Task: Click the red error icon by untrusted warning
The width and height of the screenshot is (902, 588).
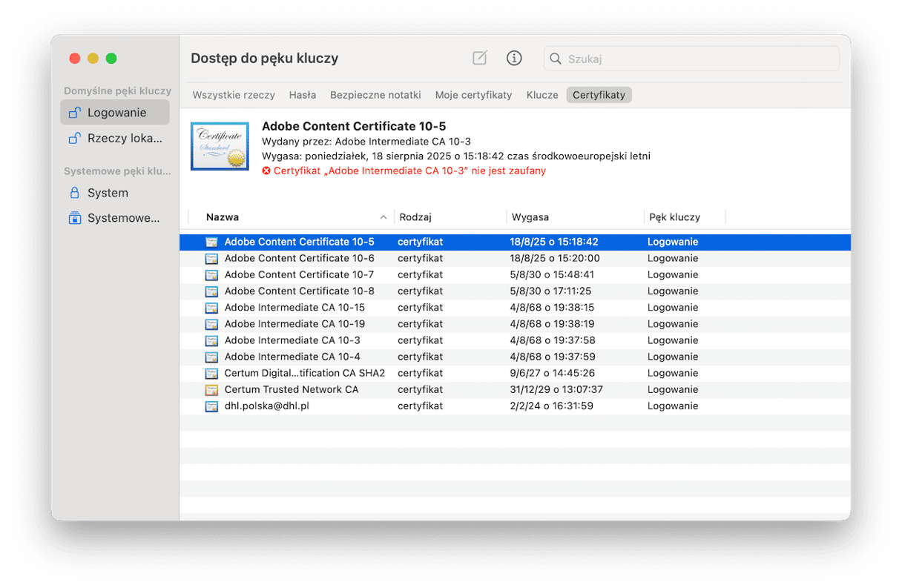Action: pyautogui.click(x=266, y=171)
